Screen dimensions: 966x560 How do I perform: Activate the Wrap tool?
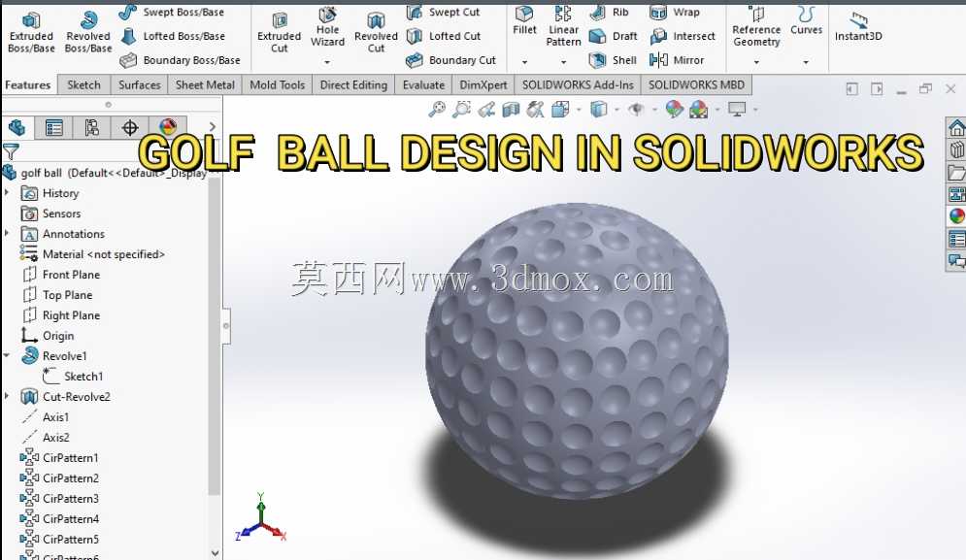tap(675, 12)
